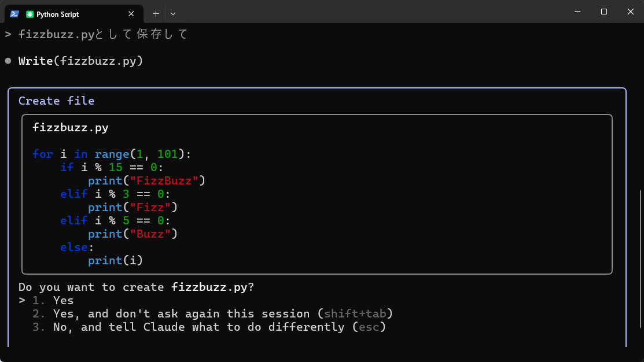644x362 pixels.
Task: Click the green icon on the Python Script tab
Action: 30,14
